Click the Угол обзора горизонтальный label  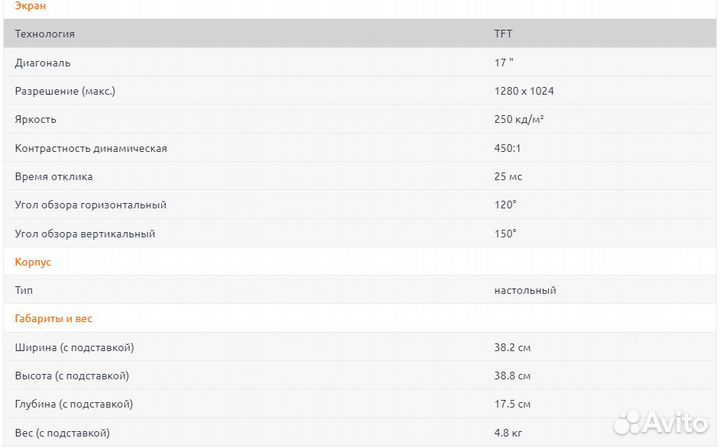tap(91, 205)
